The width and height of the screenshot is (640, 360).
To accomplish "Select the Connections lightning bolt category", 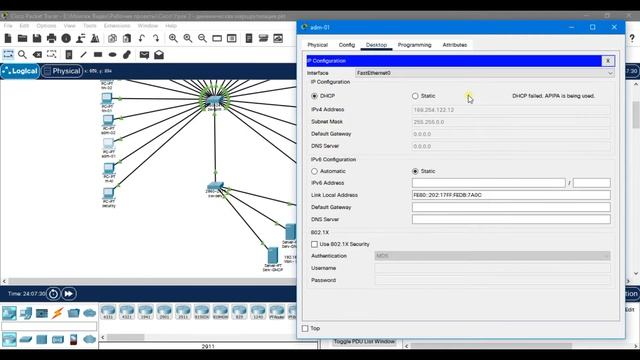I will [x=58, y=313].
